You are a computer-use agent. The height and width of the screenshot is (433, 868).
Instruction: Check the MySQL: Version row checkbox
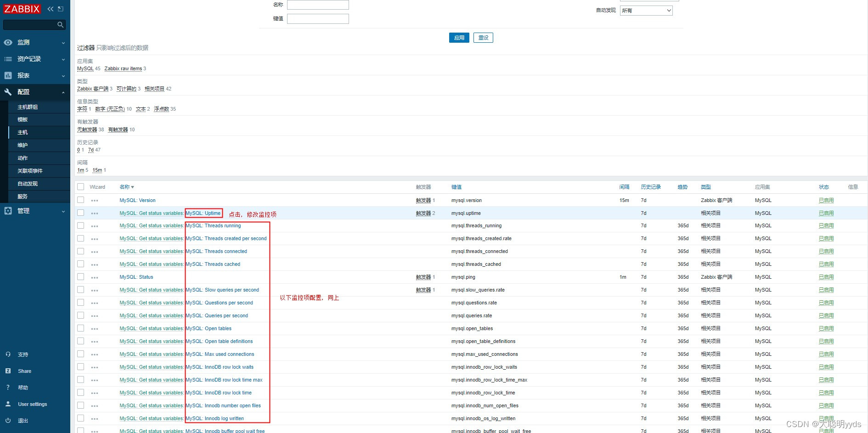81,200
